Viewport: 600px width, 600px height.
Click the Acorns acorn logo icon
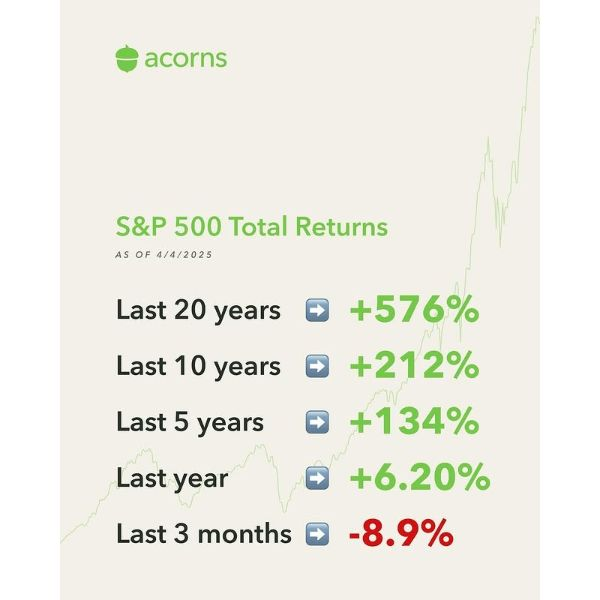127,58
